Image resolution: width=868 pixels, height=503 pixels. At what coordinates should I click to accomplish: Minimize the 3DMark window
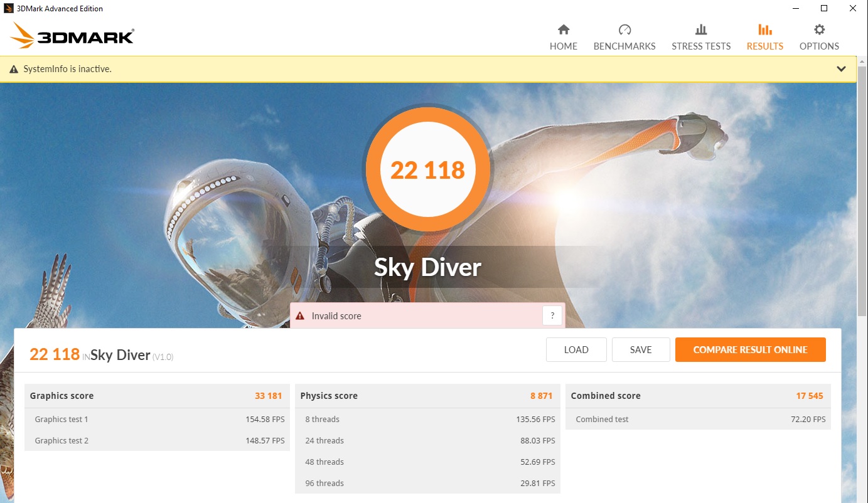pos(796,9)
